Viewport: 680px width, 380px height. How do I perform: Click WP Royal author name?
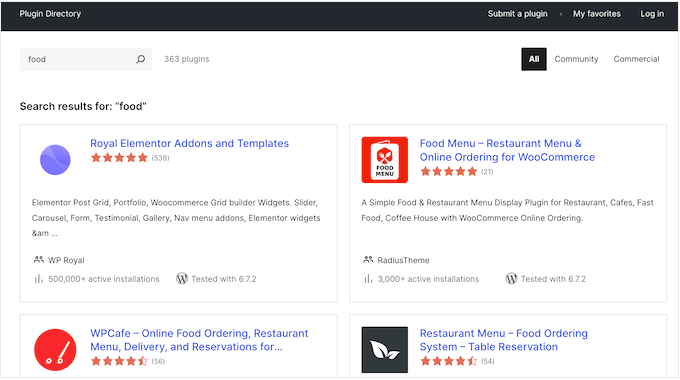(66, 260)
